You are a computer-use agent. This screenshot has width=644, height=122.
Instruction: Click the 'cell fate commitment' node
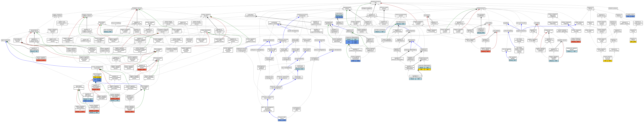coord(380,31)
